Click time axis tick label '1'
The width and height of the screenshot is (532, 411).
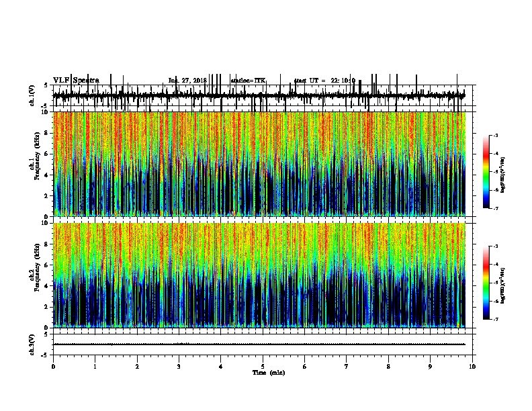[x=95, y=367]
